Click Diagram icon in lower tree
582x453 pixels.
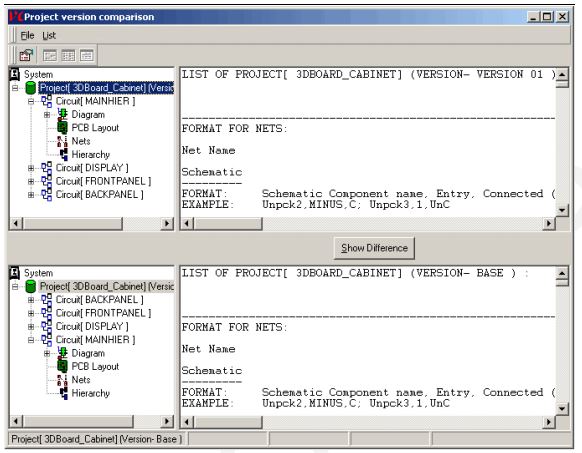[x=62, y=353]
